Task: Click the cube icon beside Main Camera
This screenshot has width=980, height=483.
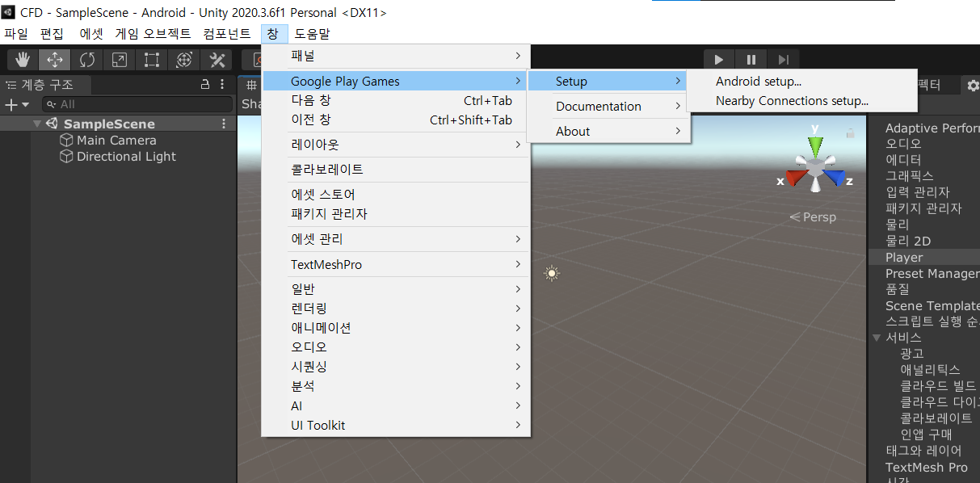Action: (66, 140)
